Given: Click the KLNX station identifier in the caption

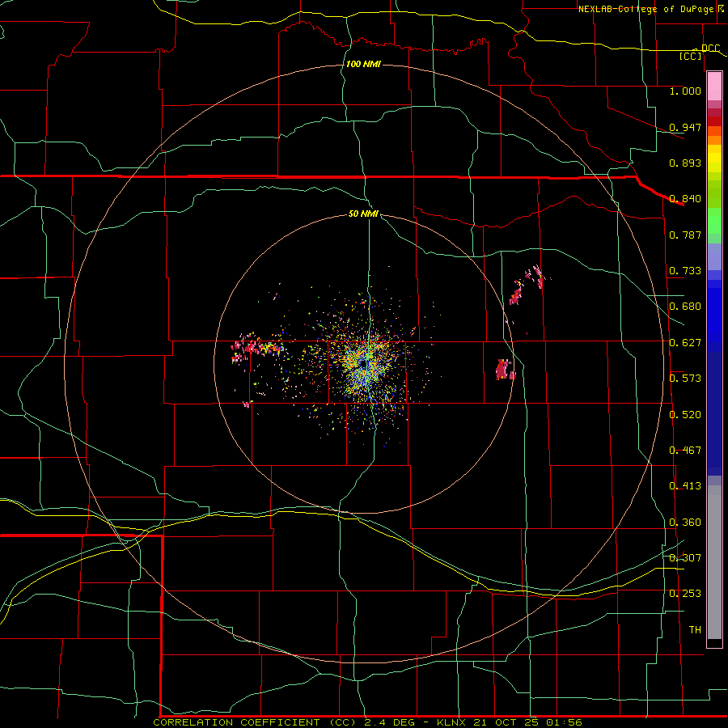Looking at the screenshot, I should pos(453,722).
